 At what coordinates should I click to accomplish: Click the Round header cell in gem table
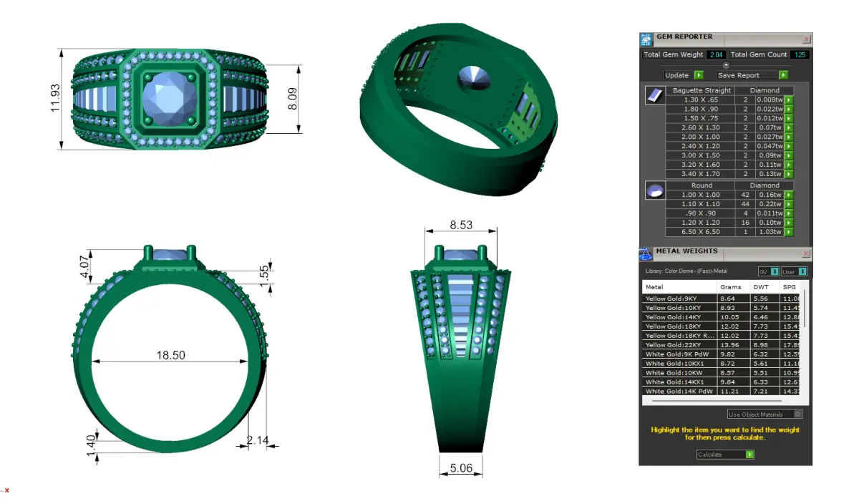click(702, 185)
